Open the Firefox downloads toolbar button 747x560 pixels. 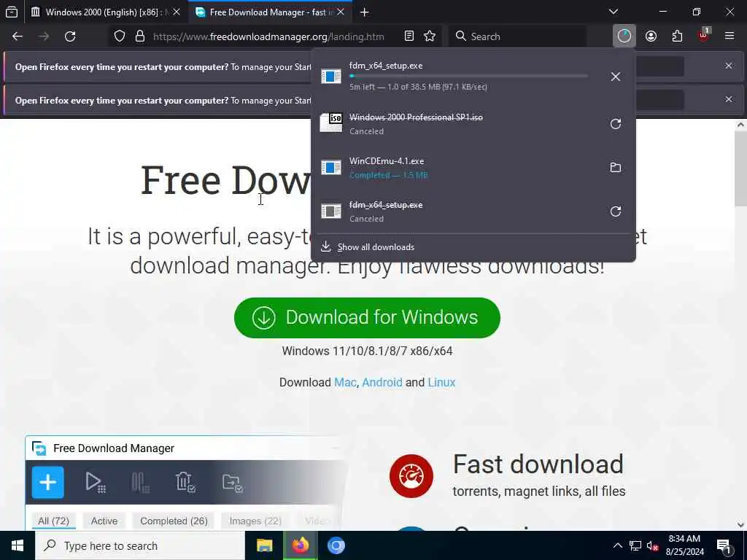pyautogui.click(x=624, y=36)
